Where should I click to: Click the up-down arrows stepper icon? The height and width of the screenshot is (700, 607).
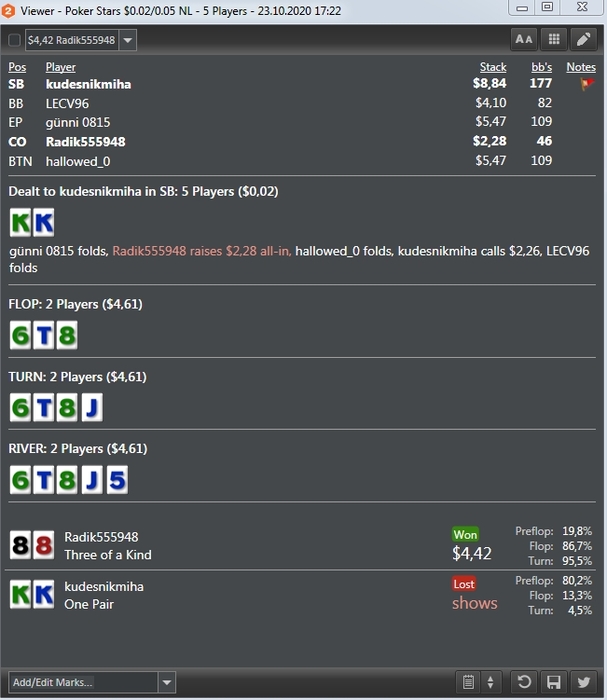(491, 682)
